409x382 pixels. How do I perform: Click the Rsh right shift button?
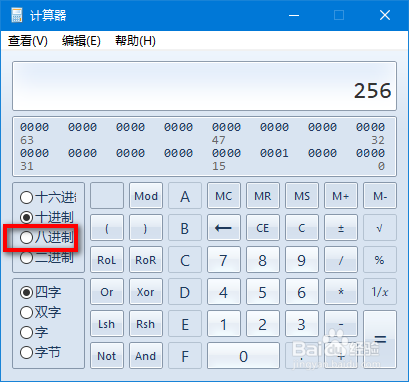pyautogui.click(x=146, y=324)
